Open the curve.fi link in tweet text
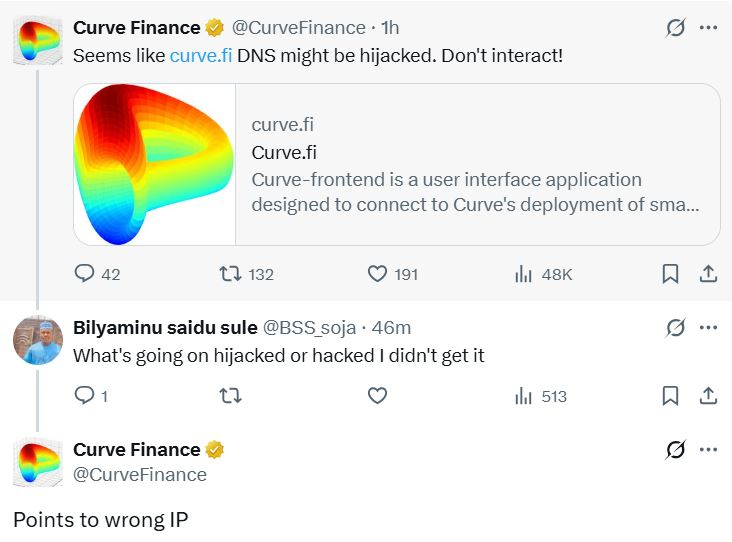 201,55
